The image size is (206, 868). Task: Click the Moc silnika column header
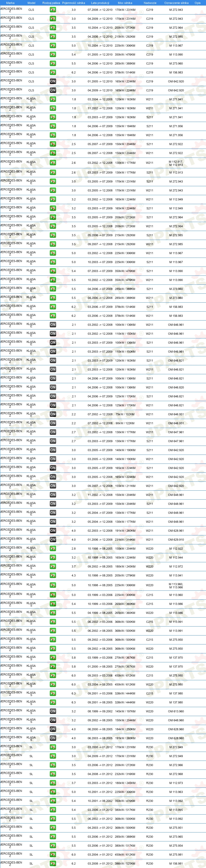click(125, 3)
